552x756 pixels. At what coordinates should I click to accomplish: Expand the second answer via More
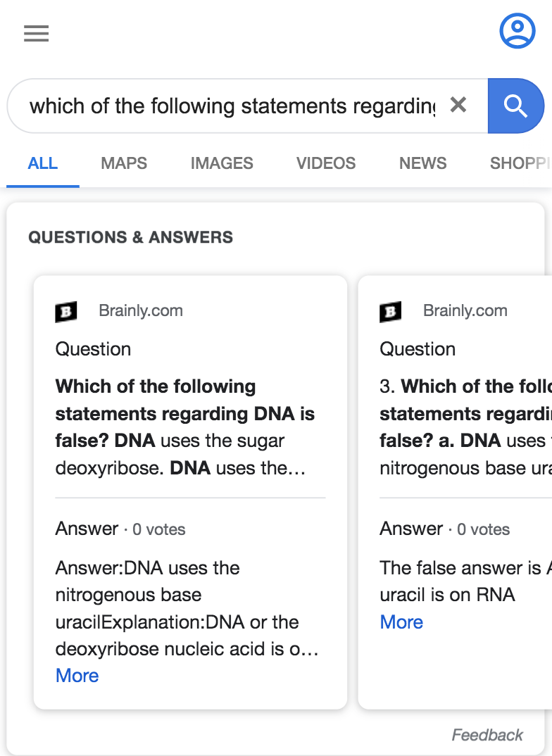(401, 622)
